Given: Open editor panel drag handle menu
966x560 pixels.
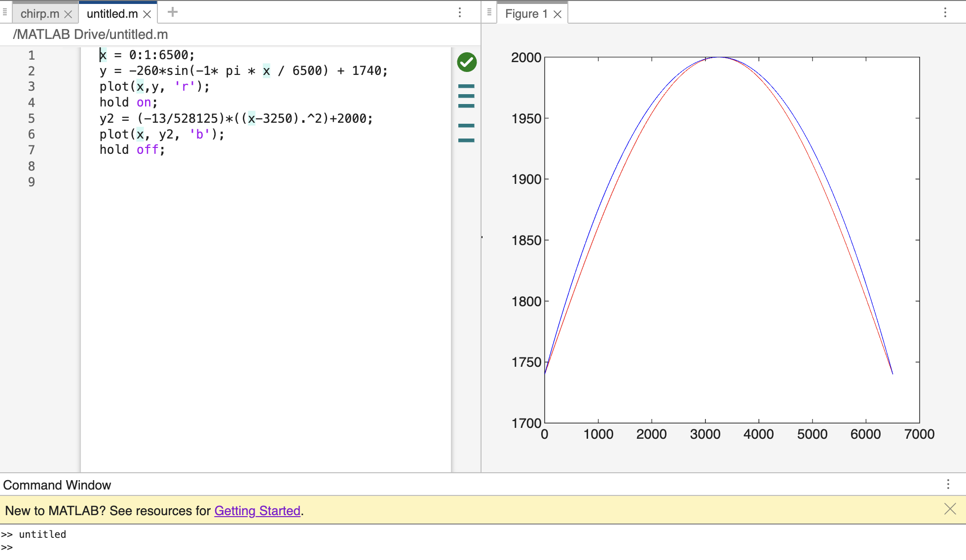Looking at the screenshot, I should click(5, 12).
